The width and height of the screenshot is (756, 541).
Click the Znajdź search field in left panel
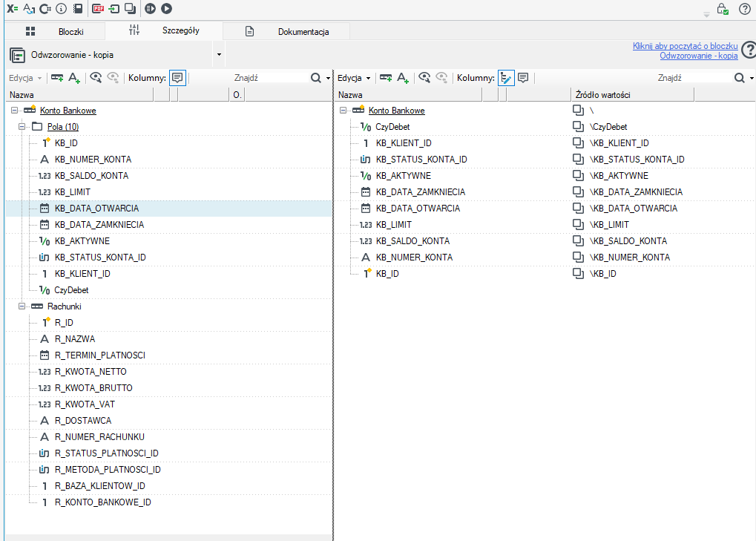269,78
